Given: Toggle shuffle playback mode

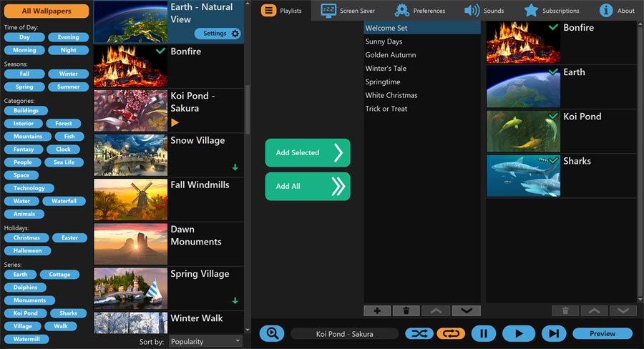Looking at the screenshot, I should [x=419, y=333].
